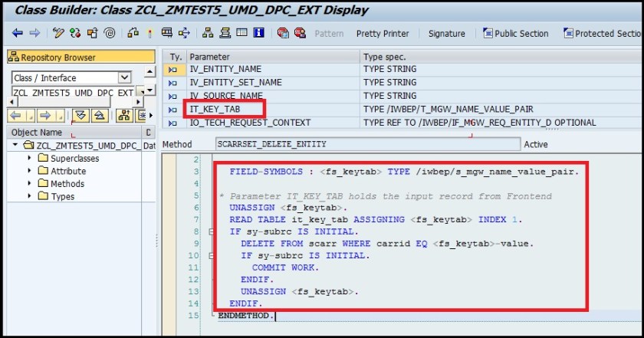
Task: Activate with the matchstick icon
Action: 150,33
